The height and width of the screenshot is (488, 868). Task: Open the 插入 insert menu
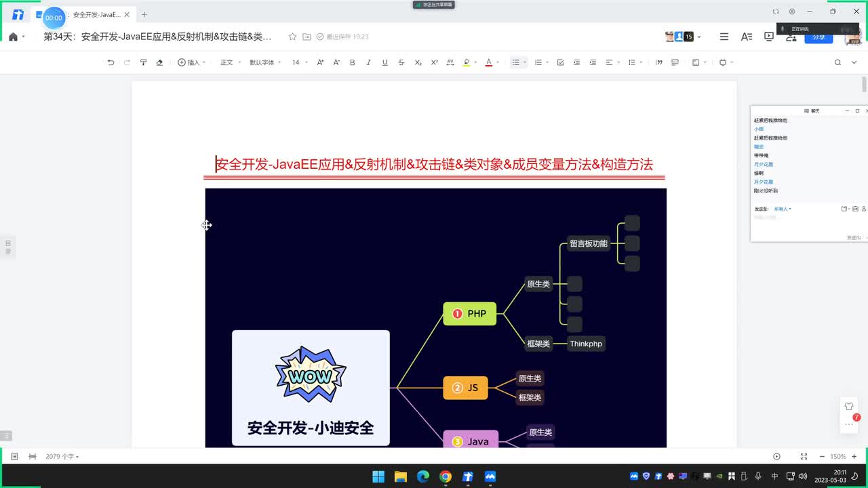(x=191, y=62)
